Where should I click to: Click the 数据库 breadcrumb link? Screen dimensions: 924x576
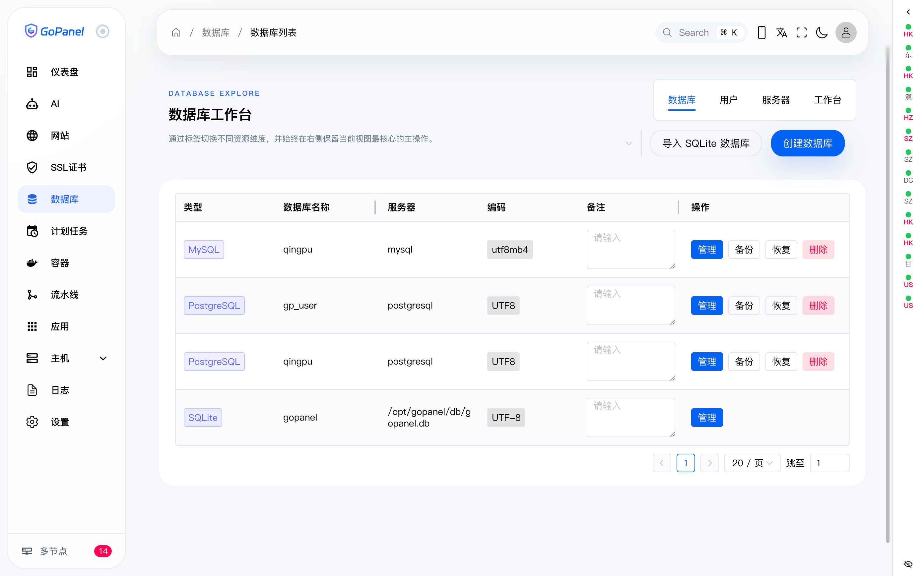click(216, 32)
